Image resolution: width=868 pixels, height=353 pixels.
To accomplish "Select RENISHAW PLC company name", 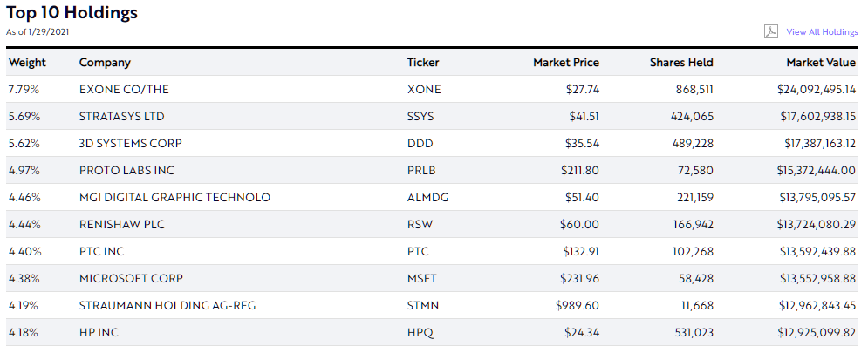I will [121, 224].
